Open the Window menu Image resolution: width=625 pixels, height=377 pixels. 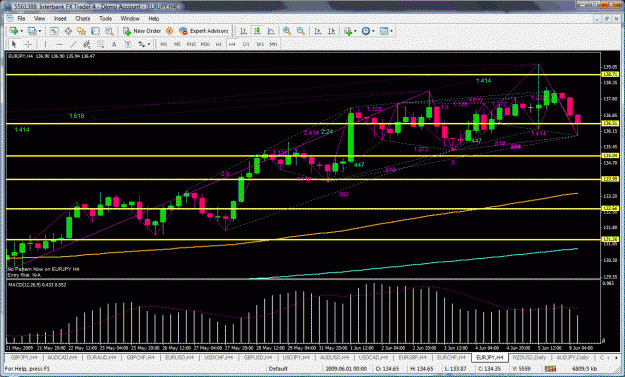click(x=130, y=18)
